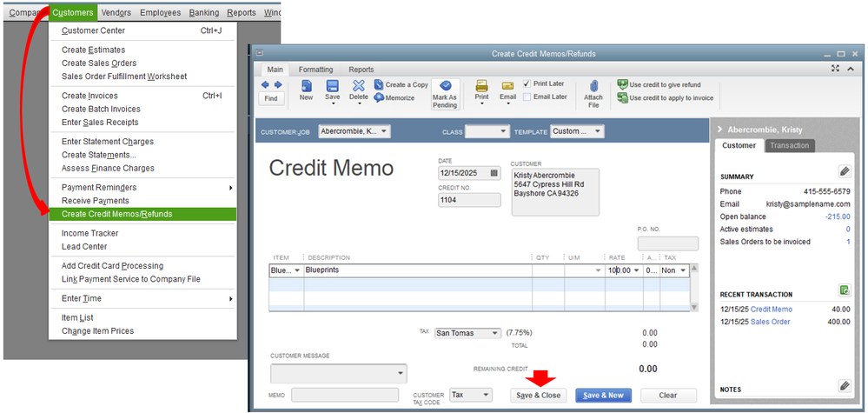Open the Template dropdown
Image resolution: width=868 pixels, height=413 pixels.
598,131
